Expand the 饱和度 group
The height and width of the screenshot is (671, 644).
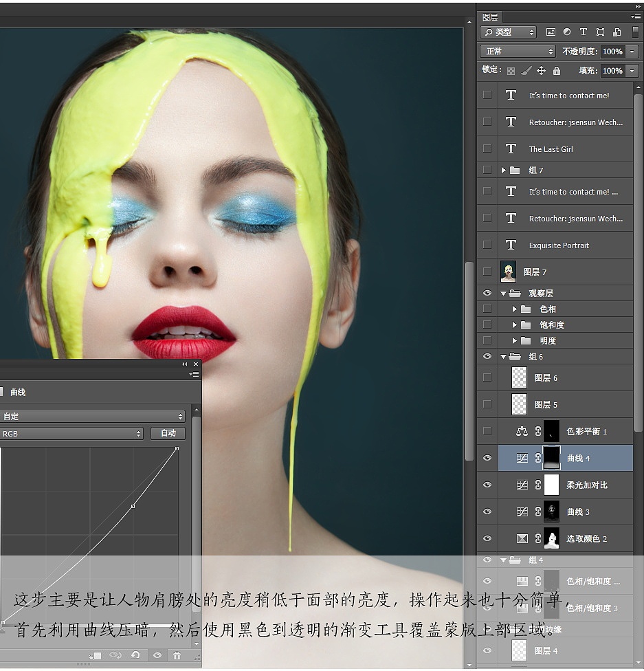[x=514, y=324]
